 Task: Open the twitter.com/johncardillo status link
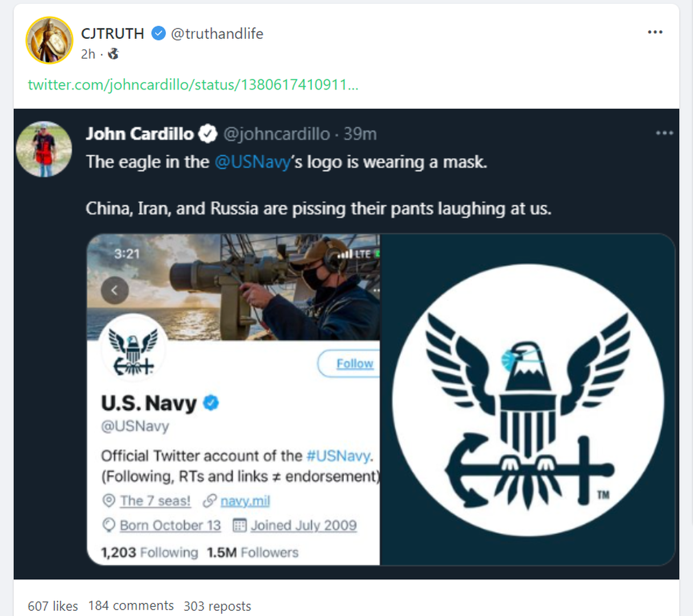[x=193, y=84]
